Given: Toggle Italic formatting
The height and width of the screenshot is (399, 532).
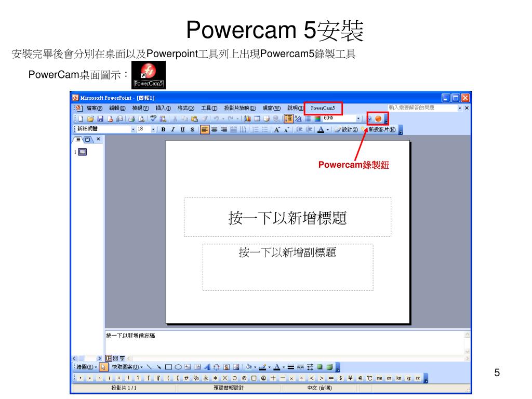Looking at the screenshot, I should (172, 129).
